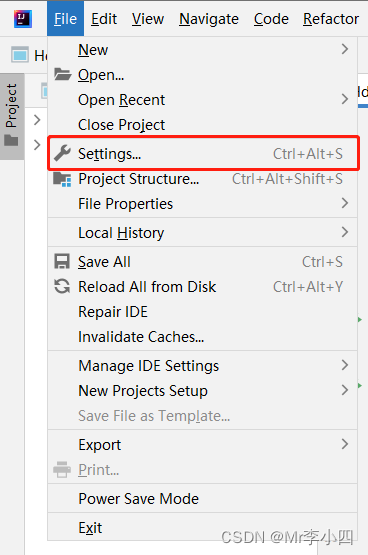
Task: Click the Reload All from Disk arrows icon
Action: [x=62, y=286]
